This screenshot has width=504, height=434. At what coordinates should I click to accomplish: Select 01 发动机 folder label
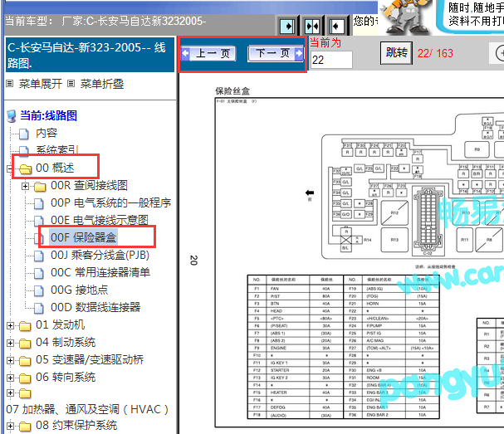point(60,324)
